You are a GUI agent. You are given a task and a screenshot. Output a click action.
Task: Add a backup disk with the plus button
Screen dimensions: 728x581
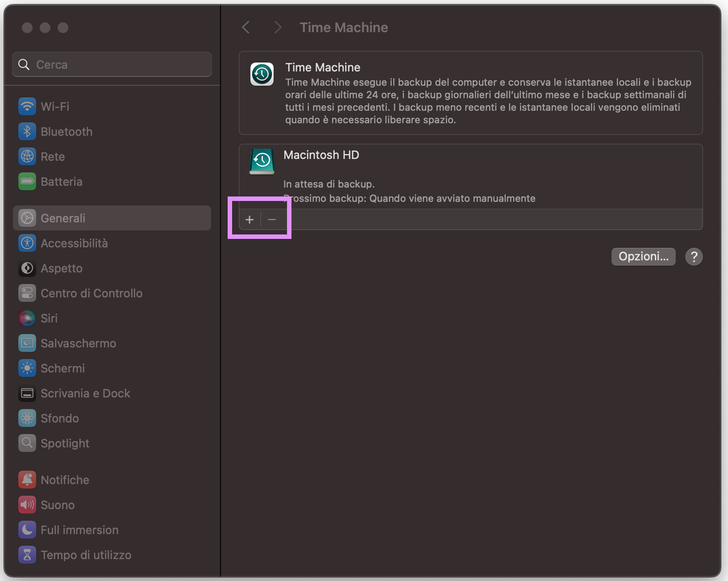click(x=249, y=219)
